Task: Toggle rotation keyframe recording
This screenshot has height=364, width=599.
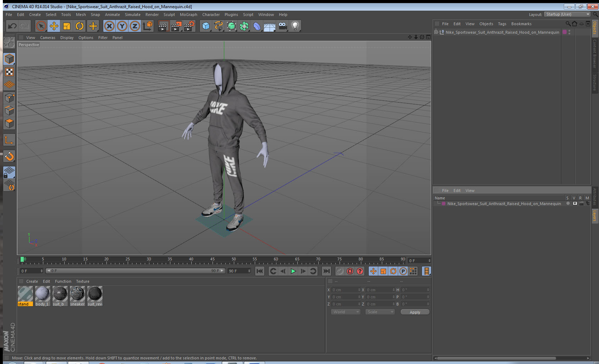Action: (393, 271)
